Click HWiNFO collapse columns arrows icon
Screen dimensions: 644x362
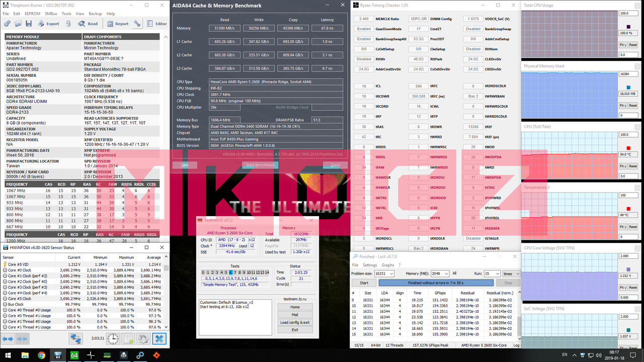pyautogui.click(x=22, y=339)
